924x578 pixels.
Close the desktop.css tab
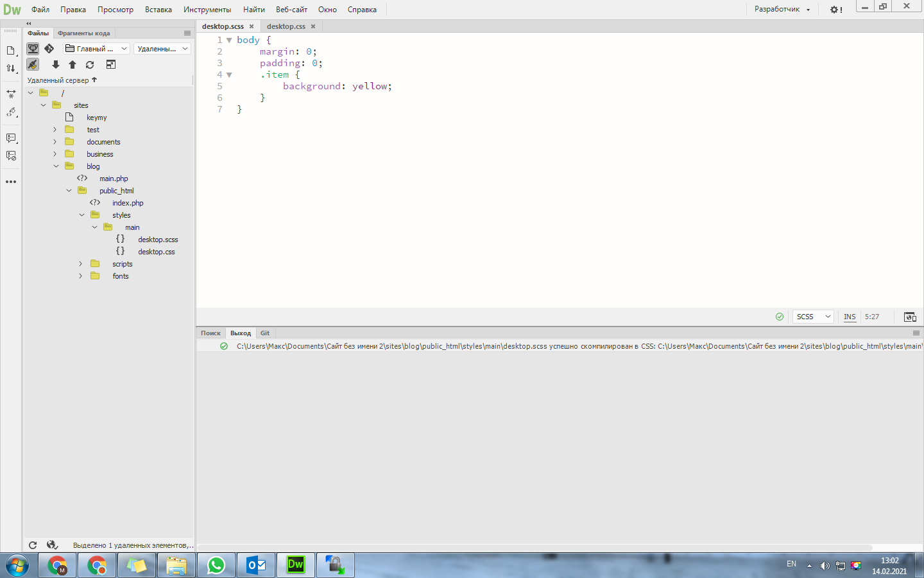pyautogui.click(x=313, y=26)
